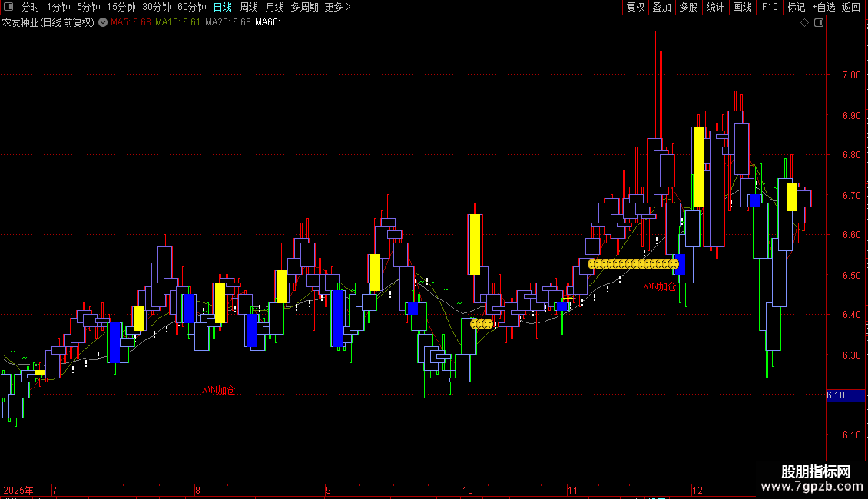This screenshot has height=499, width=868.
Task: Open the 复权 adjustment menu
Action: (635, 7)
